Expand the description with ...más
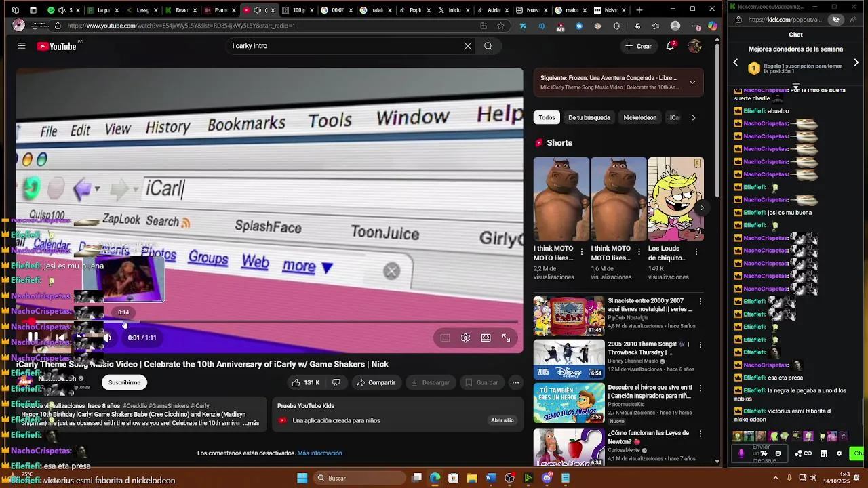Screen dimensions: 868x488 (251, 423)
